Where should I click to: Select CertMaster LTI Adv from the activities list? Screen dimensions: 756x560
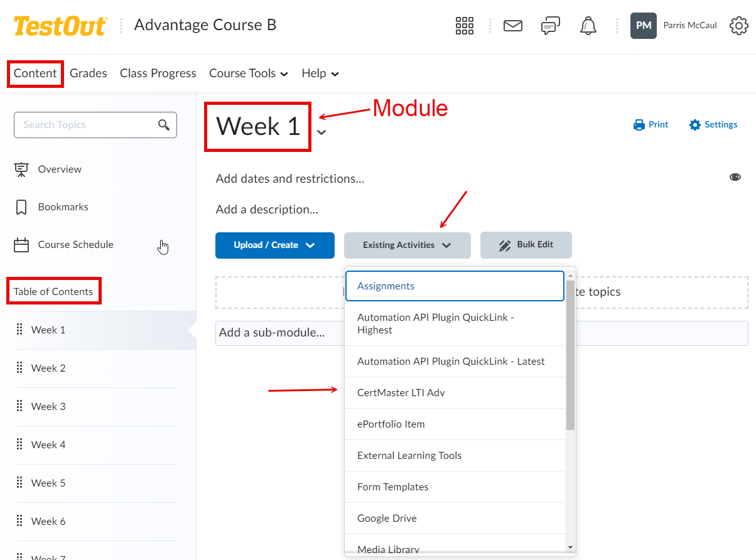coord(402,392)
